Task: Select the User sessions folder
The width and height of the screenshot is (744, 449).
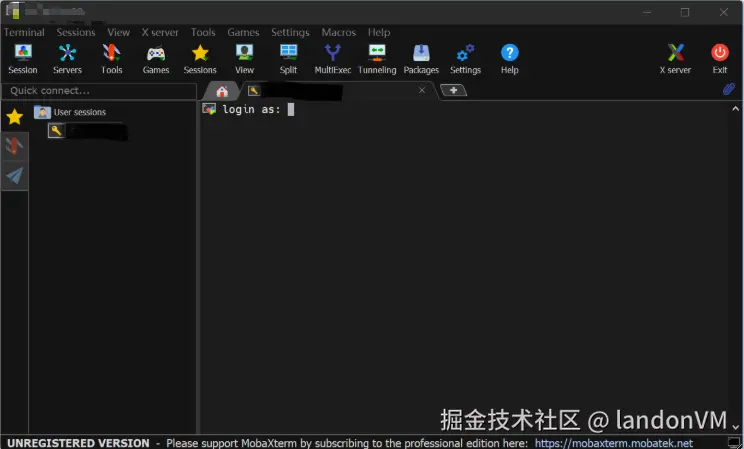Action: coord(70,112)
